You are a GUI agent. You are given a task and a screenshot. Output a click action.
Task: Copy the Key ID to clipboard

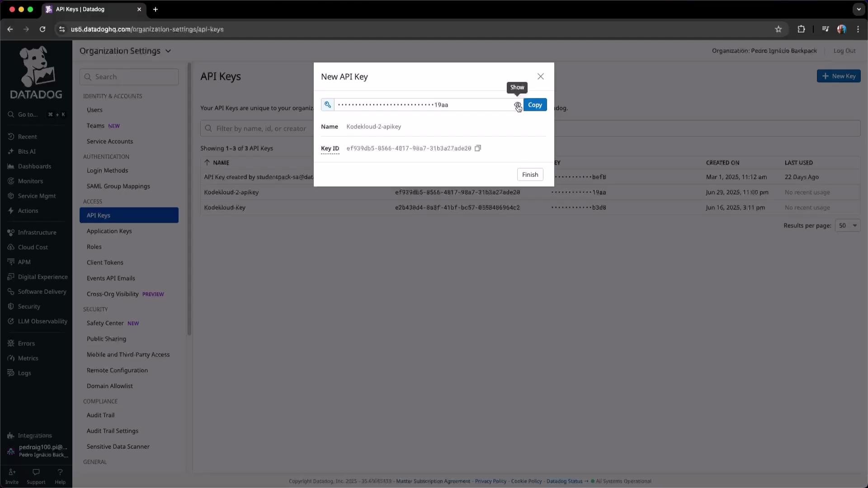(x=478, y=148)
